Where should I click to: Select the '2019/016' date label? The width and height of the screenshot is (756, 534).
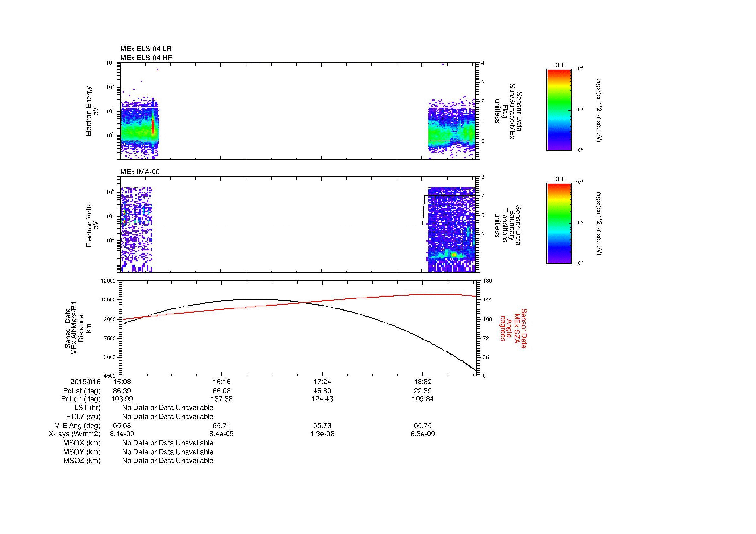click(x=85, y=382)
